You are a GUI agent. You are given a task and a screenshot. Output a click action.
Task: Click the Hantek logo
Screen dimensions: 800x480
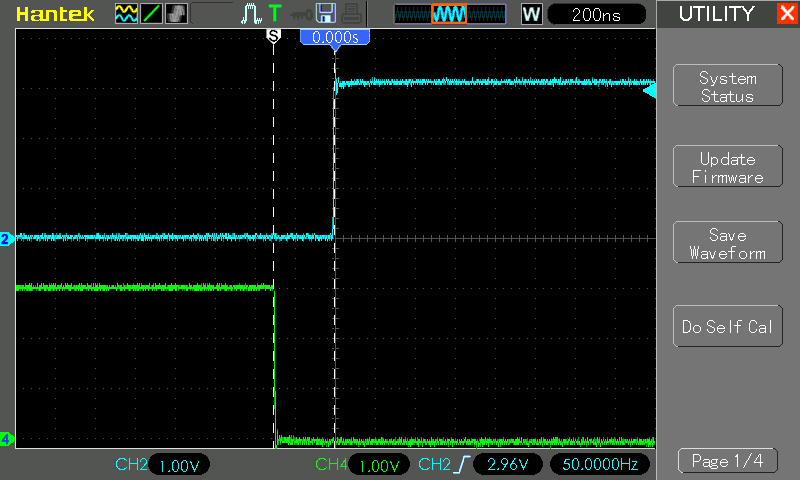pyautogui.click(x=55, y=14)
